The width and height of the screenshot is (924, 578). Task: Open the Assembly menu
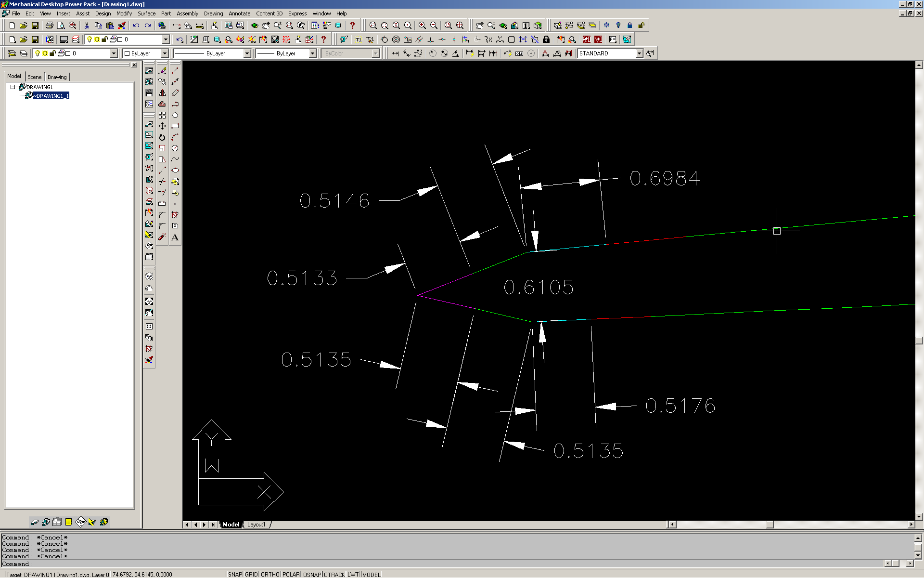coord(187,13)
